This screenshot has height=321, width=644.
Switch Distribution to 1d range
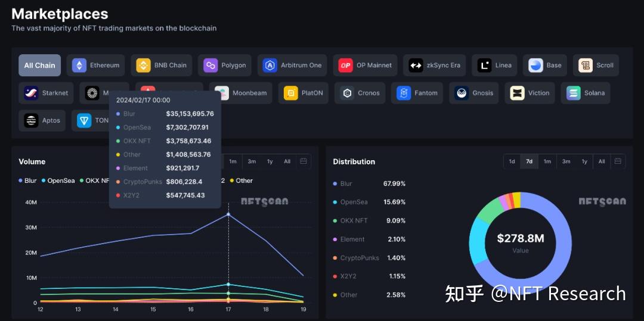pyautogui.click(x=512, y=161)
